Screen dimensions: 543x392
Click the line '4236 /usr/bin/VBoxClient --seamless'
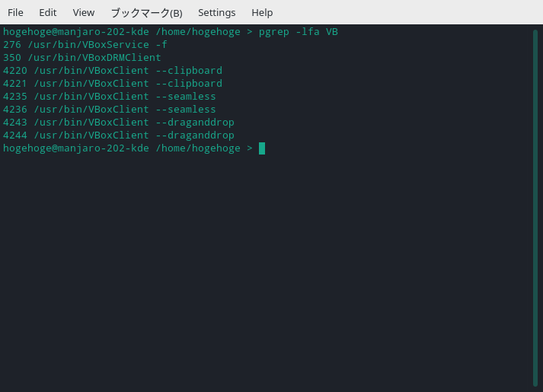[110, 110]
